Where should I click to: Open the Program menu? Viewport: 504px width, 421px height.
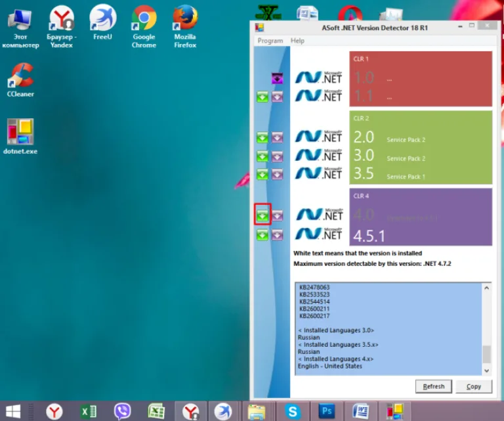pos(270,41)
